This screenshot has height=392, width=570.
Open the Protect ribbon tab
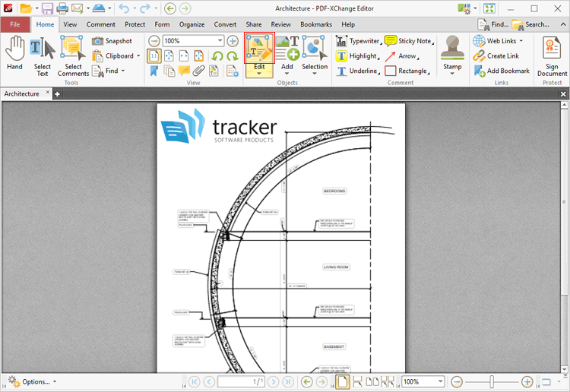135,24
